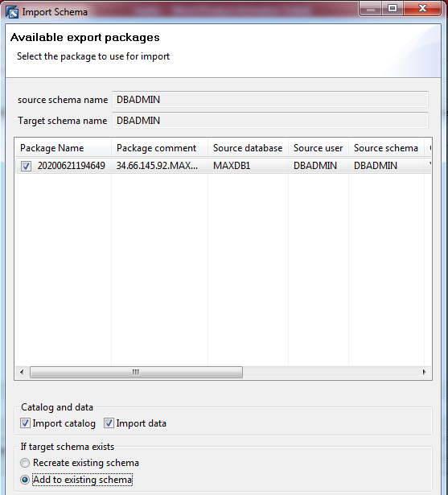448x495 pixels.
Task: Click the scroll-left arrow of the table
Action: coord(22,372)
